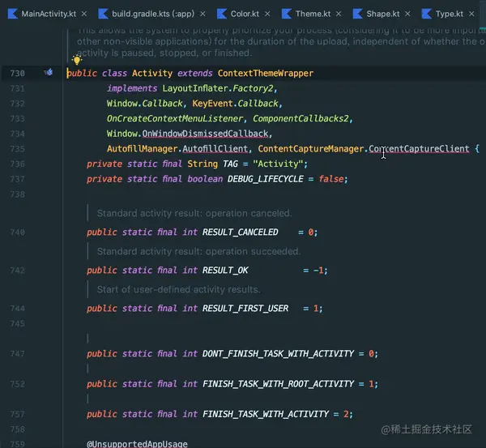Click the Kotlin icon on Theme.kt tab

pyautogui.click(x=287, y=14)
